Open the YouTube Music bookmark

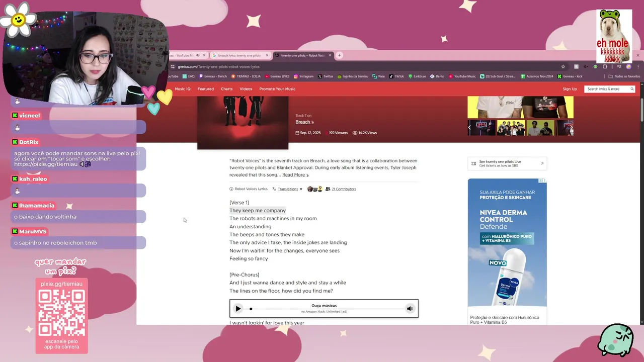[462, 76]
